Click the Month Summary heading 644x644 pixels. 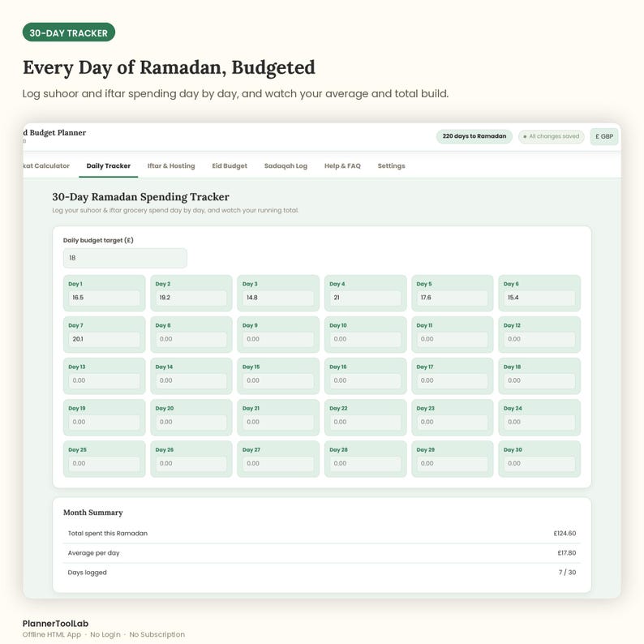(93, 513)
